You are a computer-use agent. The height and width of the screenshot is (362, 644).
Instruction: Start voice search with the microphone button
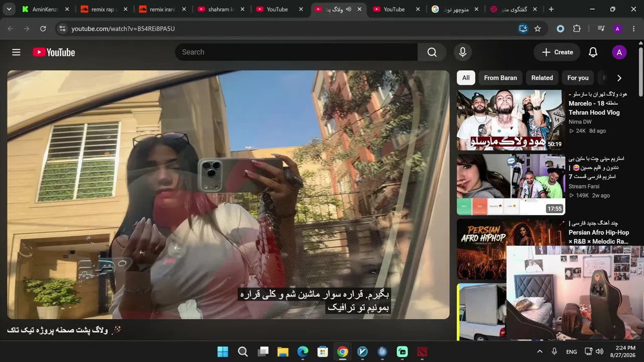point(462,52)
